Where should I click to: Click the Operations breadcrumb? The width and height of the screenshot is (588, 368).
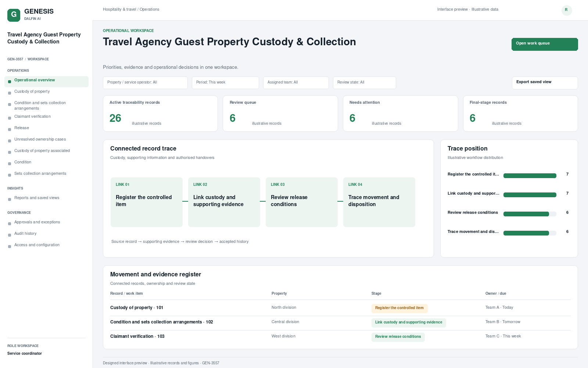[x=149, y=10]
